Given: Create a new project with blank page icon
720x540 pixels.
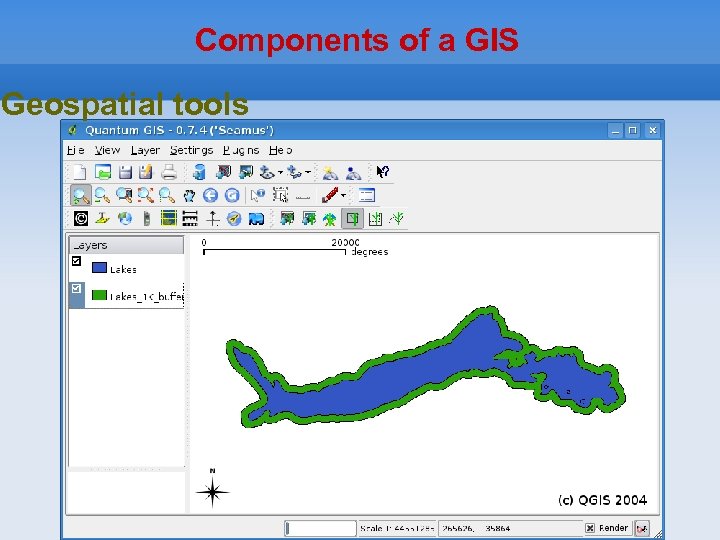Looking at the screenshot, I should click(79, 172).
